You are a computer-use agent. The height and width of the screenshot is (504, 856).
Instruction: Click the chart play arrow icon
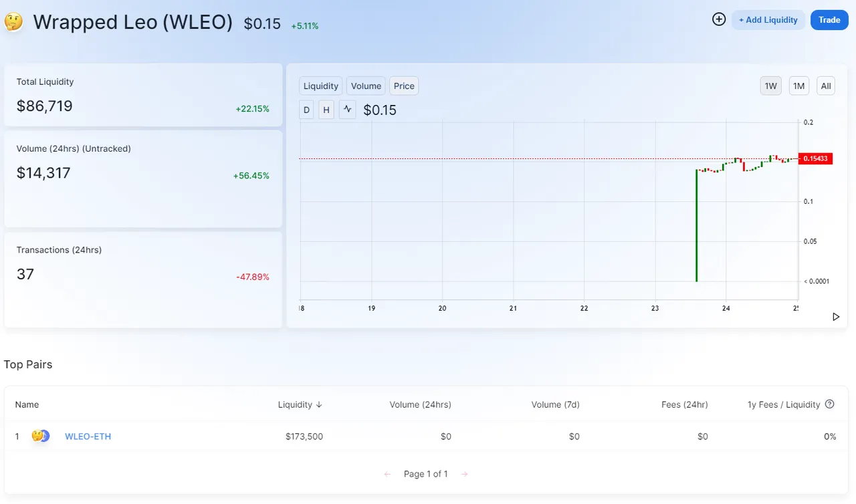coord(835,317)
